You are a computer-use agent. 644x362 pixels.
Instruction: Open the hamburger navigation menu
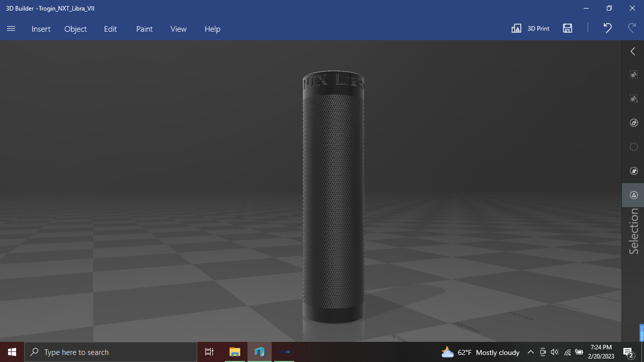pyautogui.click(x=11, y=29)
